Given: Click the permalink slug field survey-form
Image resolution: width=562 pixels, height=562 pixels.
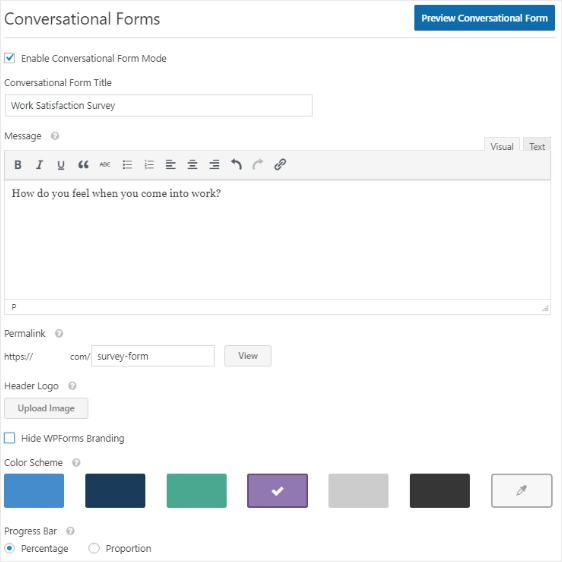Looking at the screenshot, I should pos(153,356).
